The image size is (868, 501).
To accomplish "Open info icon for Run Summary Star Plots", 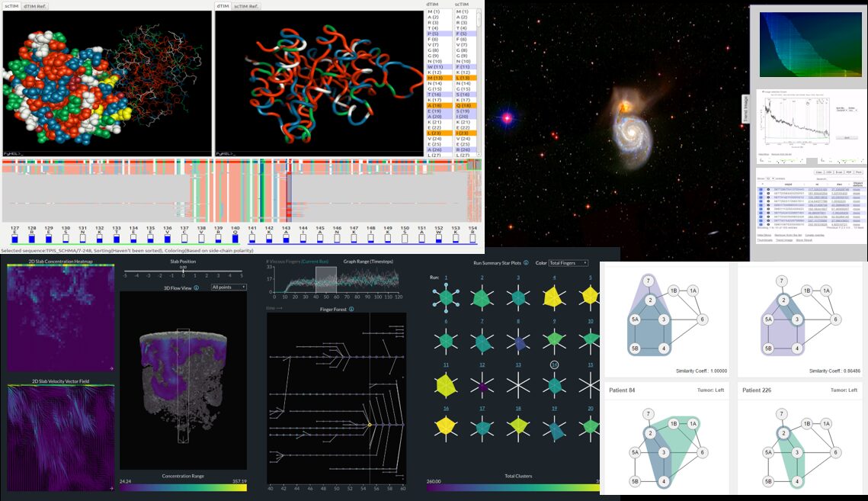I will point(526,262).
